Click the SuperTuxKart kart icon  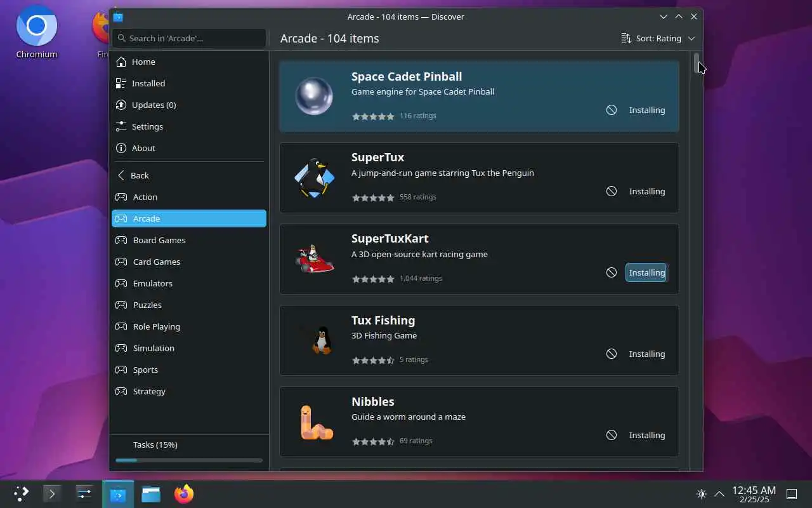coord(314,258)
